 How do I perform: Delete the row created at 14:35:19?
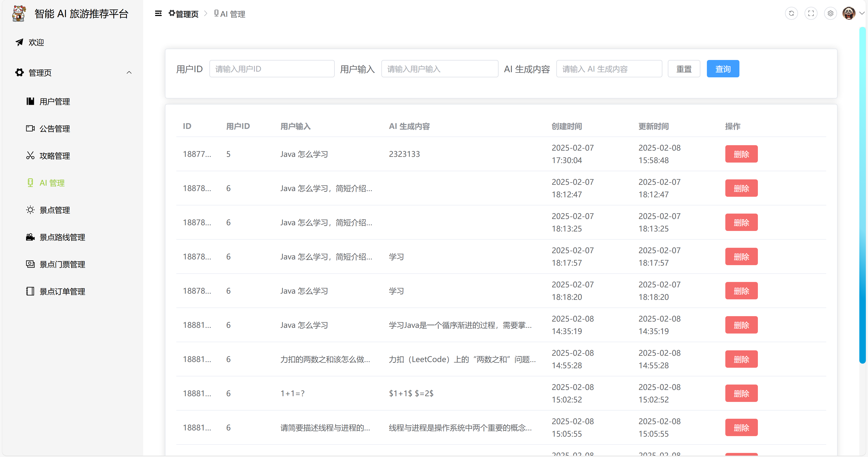click(x=741, y=325)
